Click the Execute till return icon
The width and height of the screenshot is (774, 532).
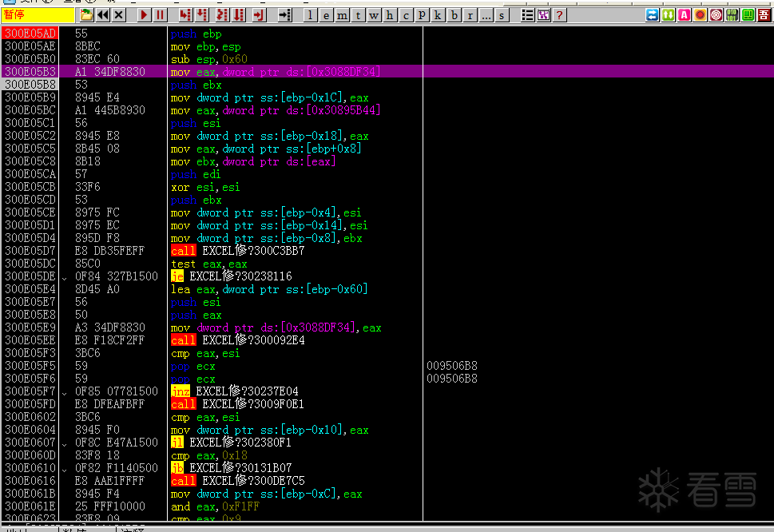(x=258, y=15)
